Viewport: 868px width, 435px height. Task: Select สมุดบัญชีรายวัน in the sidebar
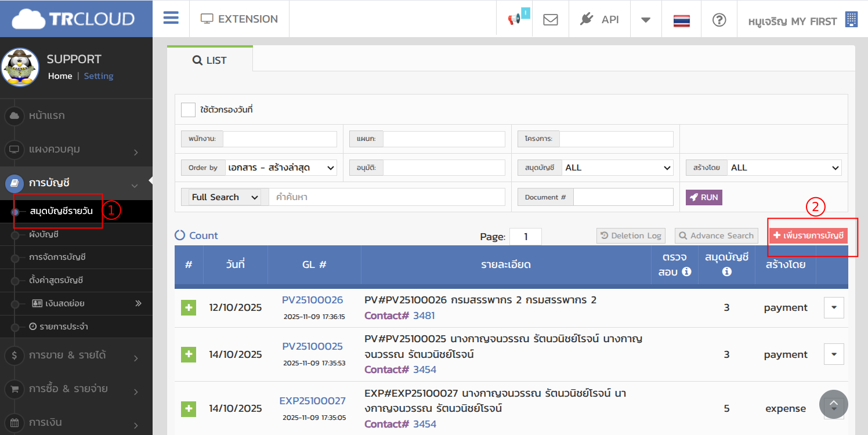(61, 211)
